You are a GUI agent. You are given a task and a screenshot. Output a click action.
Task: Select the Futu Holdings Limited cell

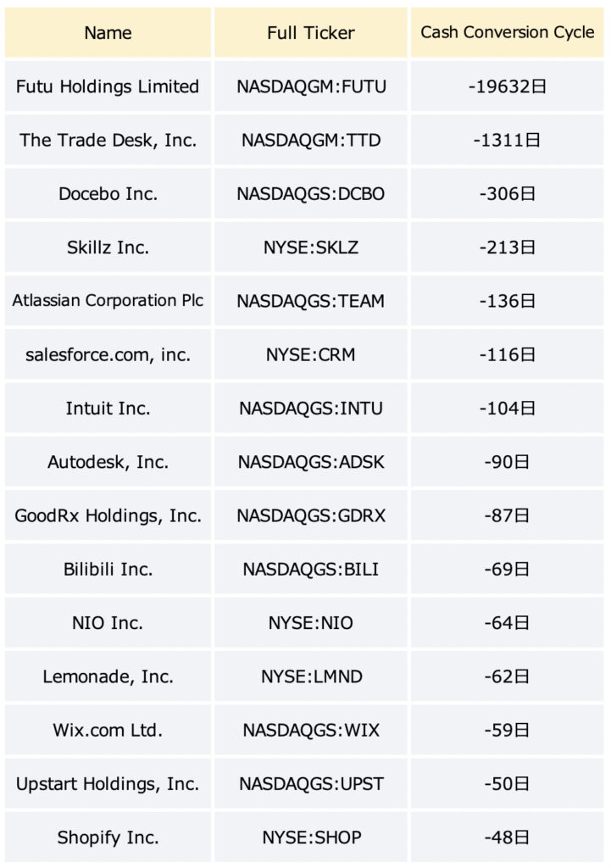108,86
